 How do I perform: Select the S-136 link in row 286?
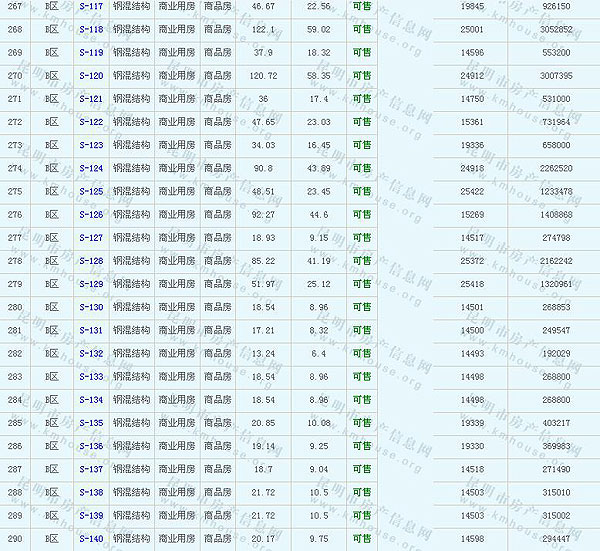click(90, 446)
